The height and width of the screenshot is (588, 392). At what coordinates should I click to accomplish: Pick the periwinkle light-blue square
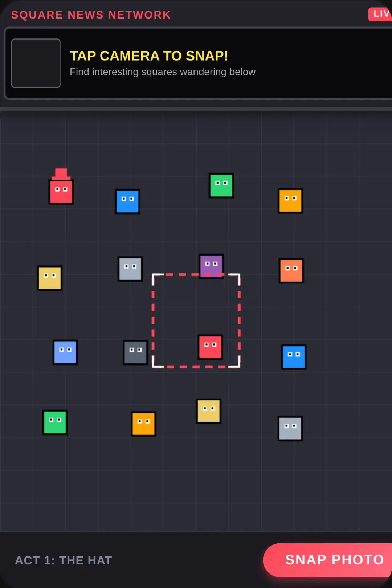pos(65,352)
